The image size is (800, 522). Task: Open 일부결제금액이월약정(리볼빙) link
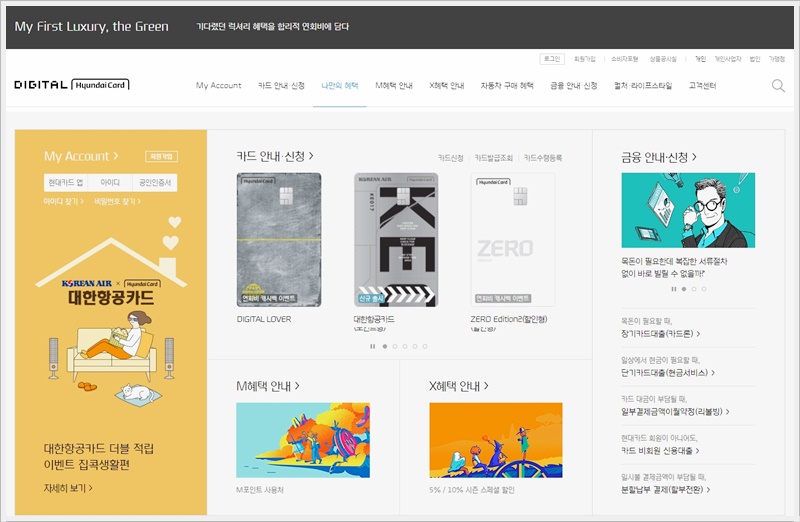tap(674, 412)
